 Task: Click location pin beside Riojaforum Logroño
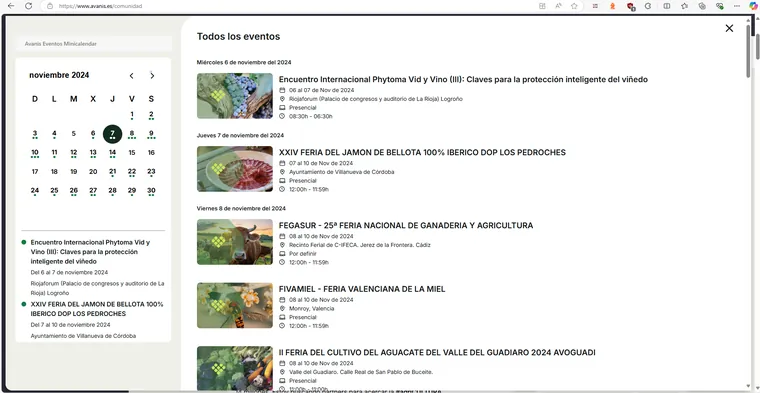(282, 99)
